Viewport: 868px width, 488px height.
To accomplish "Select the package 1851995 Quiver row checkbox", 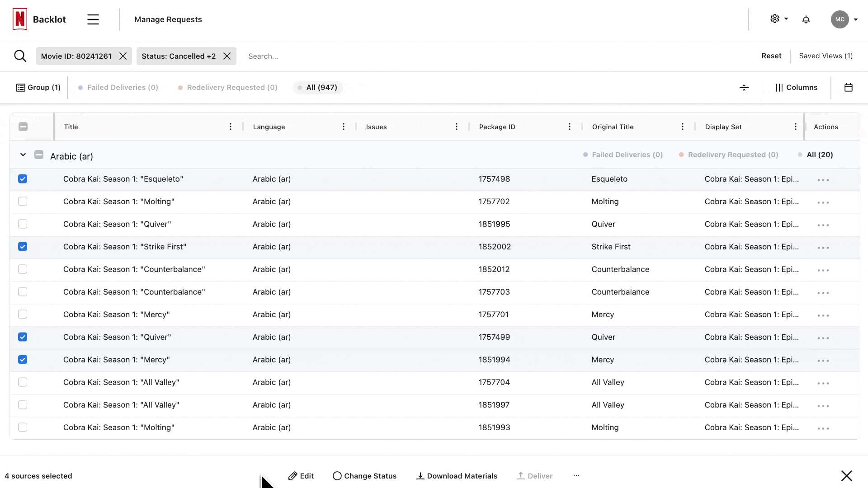I will [x=23, y=224].
